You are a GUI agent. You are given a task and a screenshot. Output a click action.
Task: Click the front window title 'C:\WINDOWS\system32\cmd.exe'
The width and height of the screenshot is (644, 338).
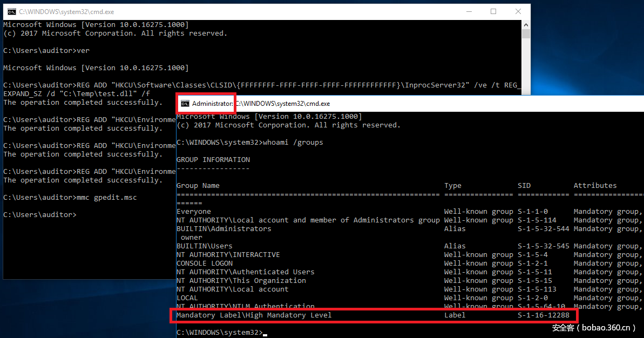(282, 104)
